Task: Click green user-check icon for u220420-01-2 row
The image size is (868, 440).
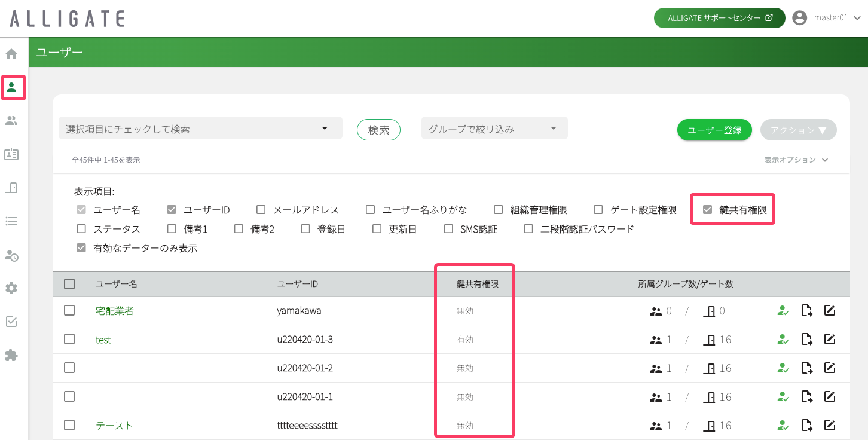Action: (783, 368)
